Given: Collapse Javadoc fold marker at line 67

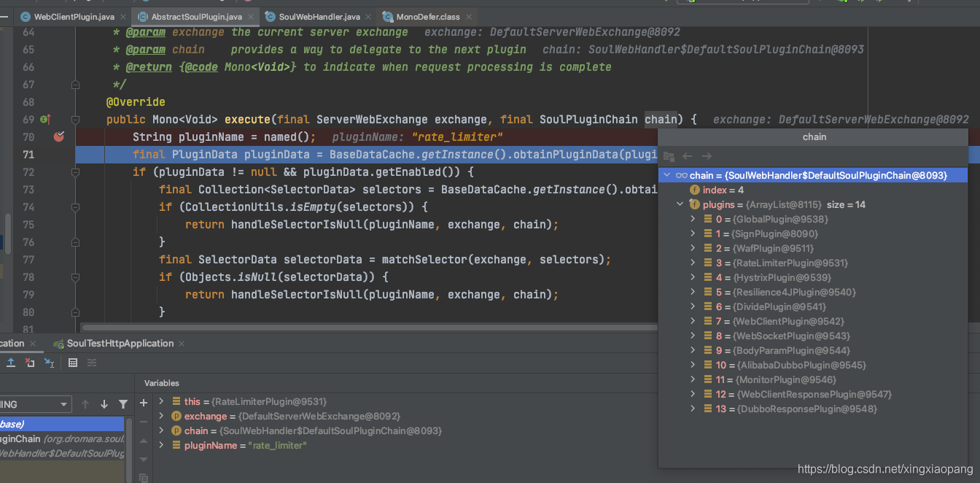Looking at the screenshot, I should [x=75, y=85].
